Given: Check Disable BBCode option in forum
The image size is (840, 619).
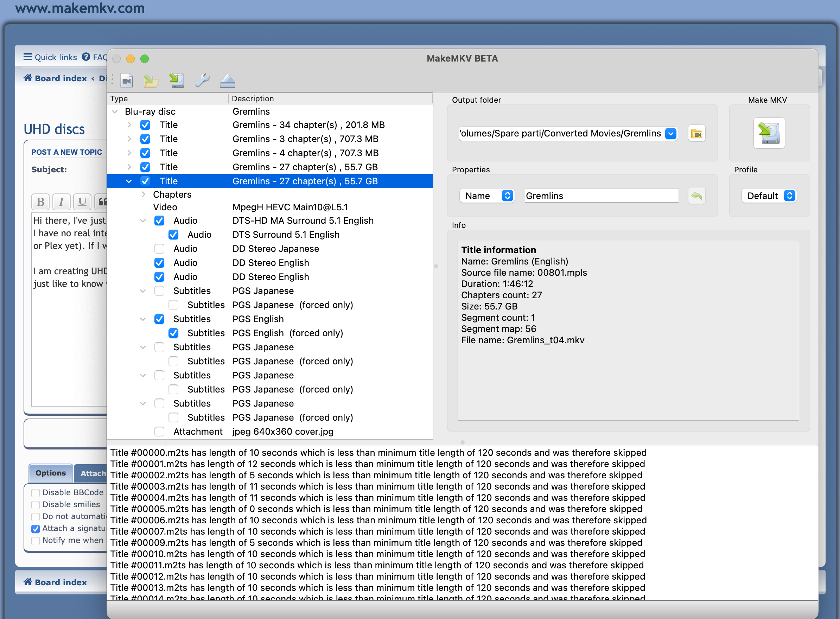Looking at the screenshot, I should [x=36, y=493].
